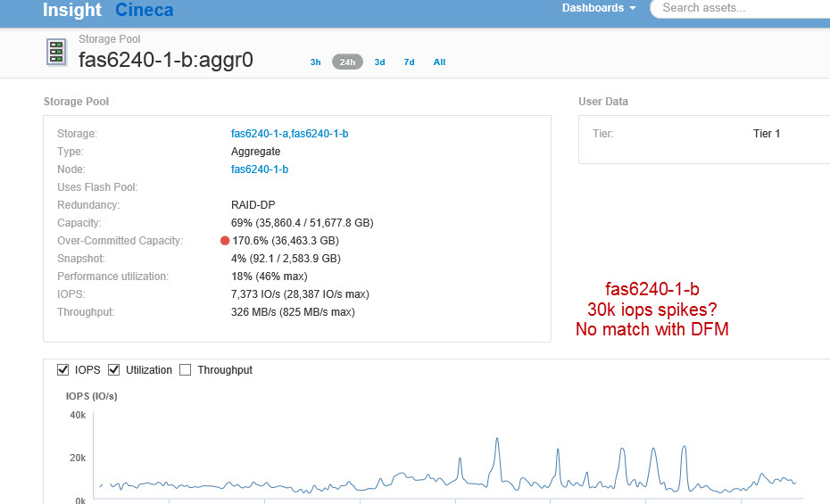Click the highest IOPS spike on chart
This screenshot has width=830, height=504.
[x=497, y=439]
